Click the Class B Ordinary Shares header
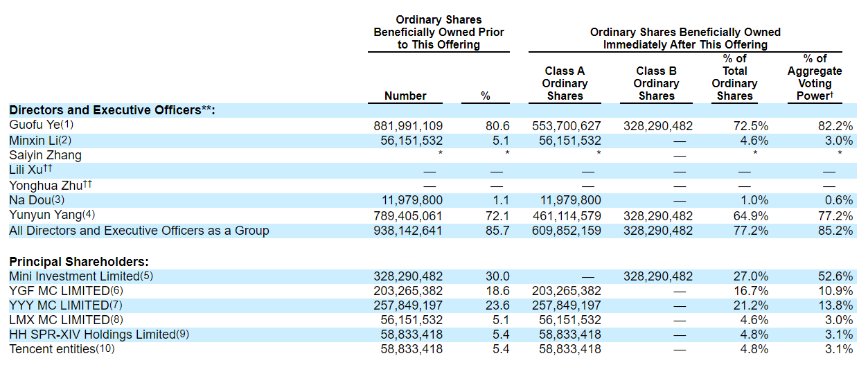Screen dimensions: 868x365 [656, 84]
